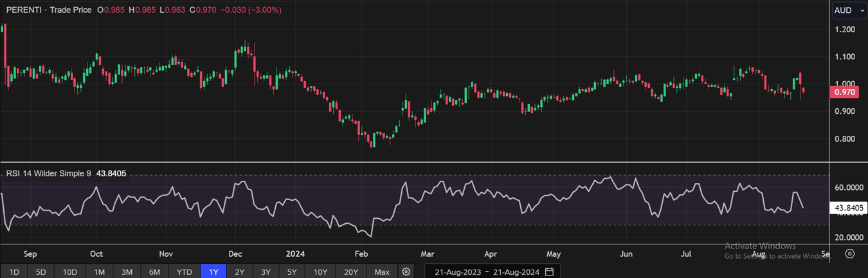Image resolution: width=868 pixels, height=278 pixels.
Task: Select the 1D timeframe
Action: 14,272
